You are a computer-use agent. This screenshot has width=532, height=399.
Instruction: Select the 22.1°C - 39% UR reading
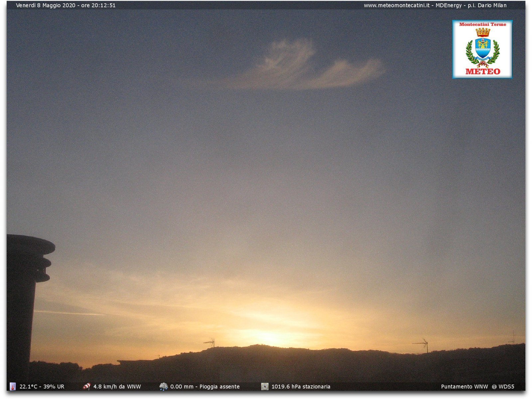point(42,386)
